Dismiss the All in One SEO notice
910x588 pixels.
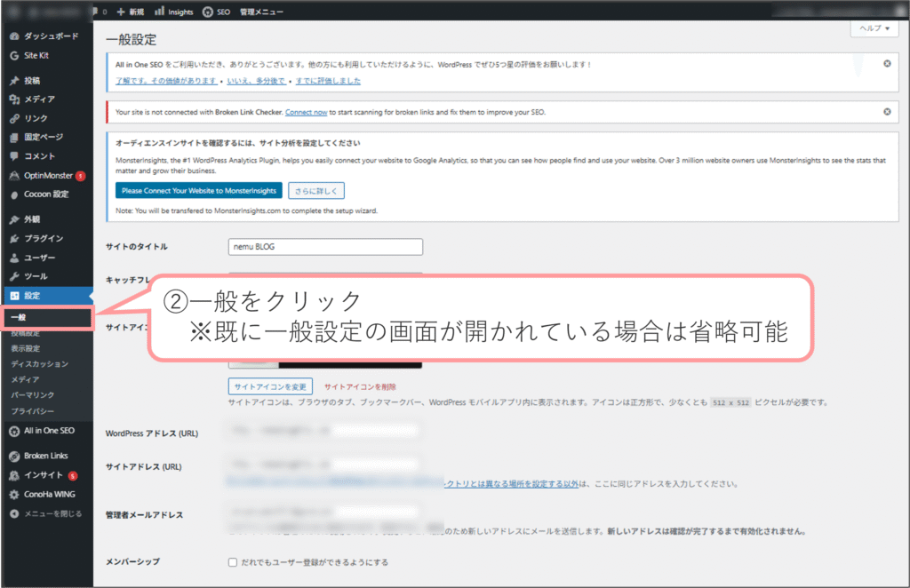(x=886, y=64)
